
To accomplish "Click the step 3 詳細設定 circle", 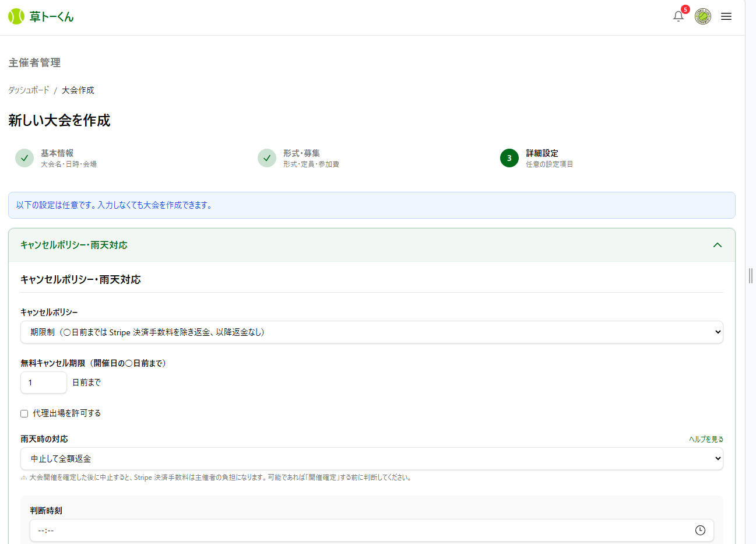I will click(509, 158).
